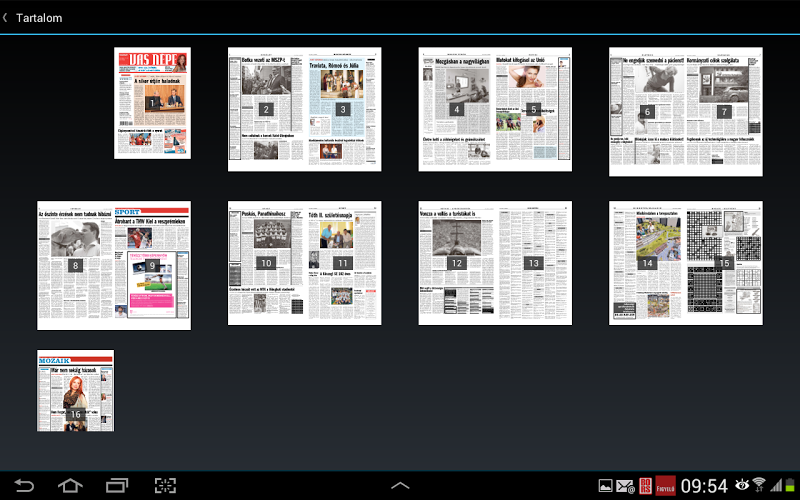The width and height of the screenshot is (800, 500).
Task: Expand the bottom bar up-arrow handle
Action: 400,485
